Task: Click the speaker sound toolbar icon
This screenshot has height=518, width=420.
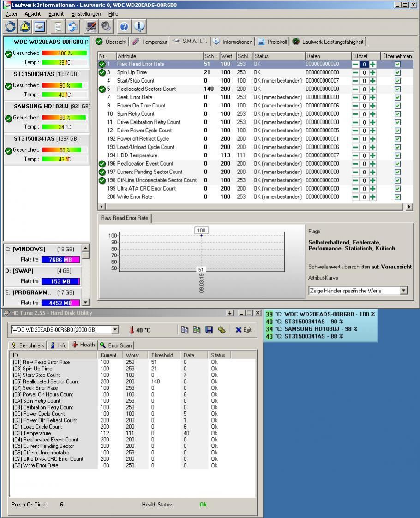Action: click(106, 26)
